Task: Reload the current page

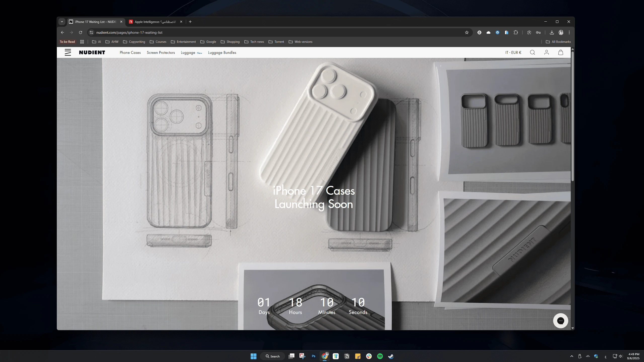Action: pos(81,32)
